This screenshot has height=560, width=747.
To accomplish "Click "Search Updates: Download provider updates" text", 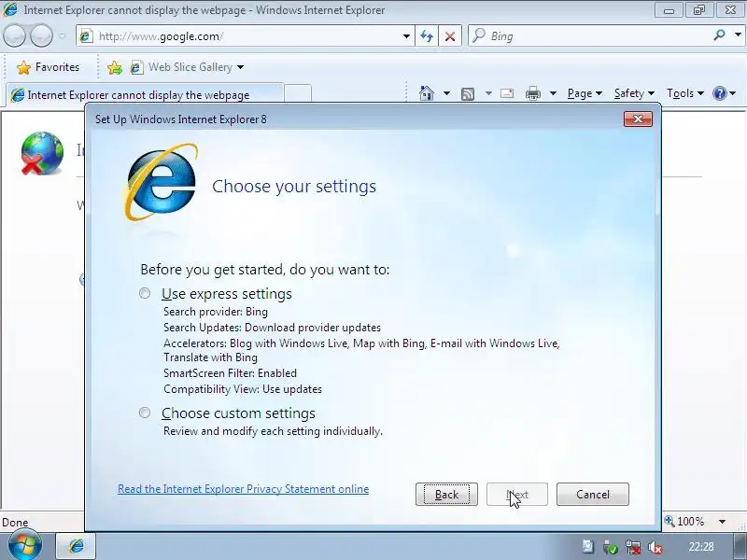I will click(x=272, y=328).
